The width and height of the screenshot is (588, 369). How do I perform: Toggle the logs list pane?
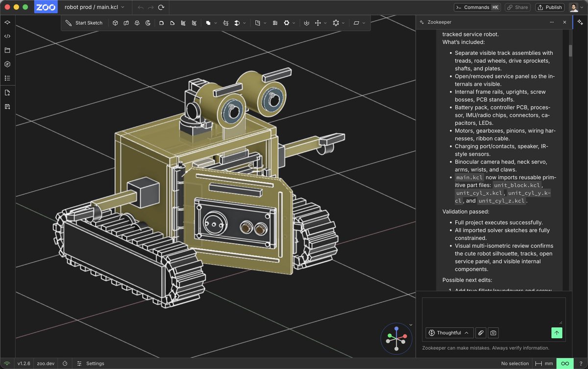click(7, 78)
